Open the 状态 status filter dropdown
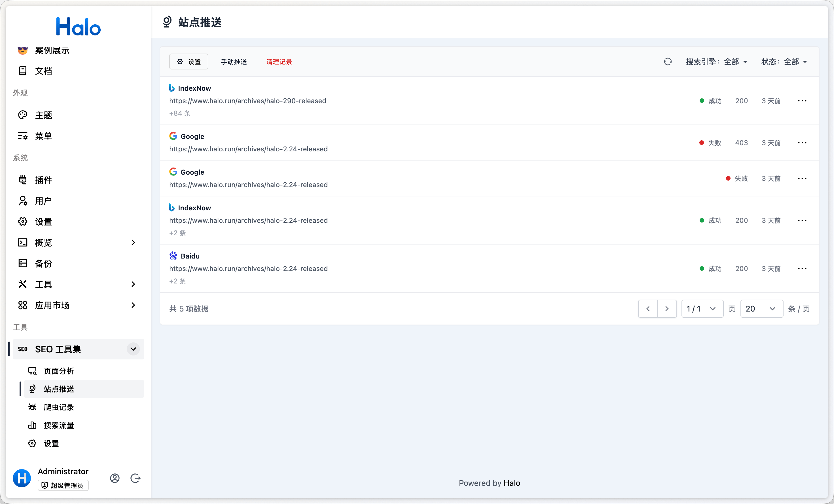This screenshot has width=834, height=504. coord(784,62)
